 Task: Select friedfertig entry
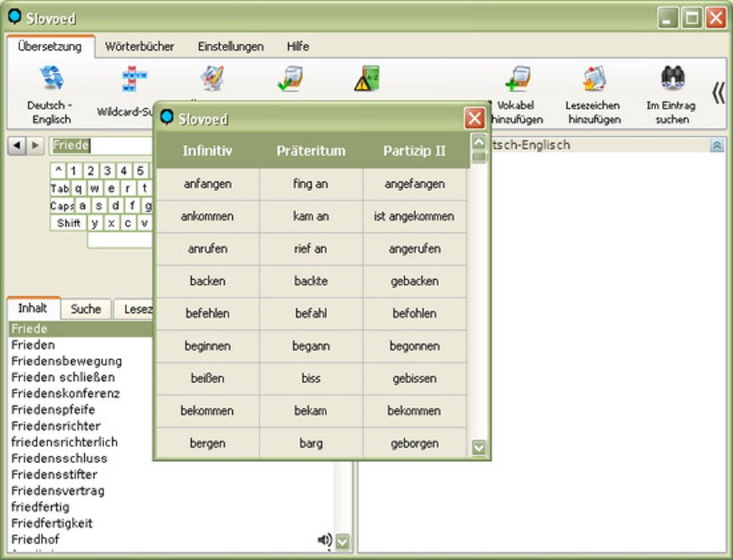click(40, 508)
